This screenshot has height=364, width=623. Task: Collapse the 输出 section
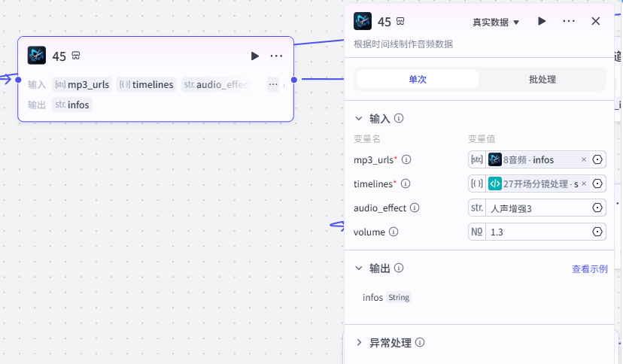[359, 268]
